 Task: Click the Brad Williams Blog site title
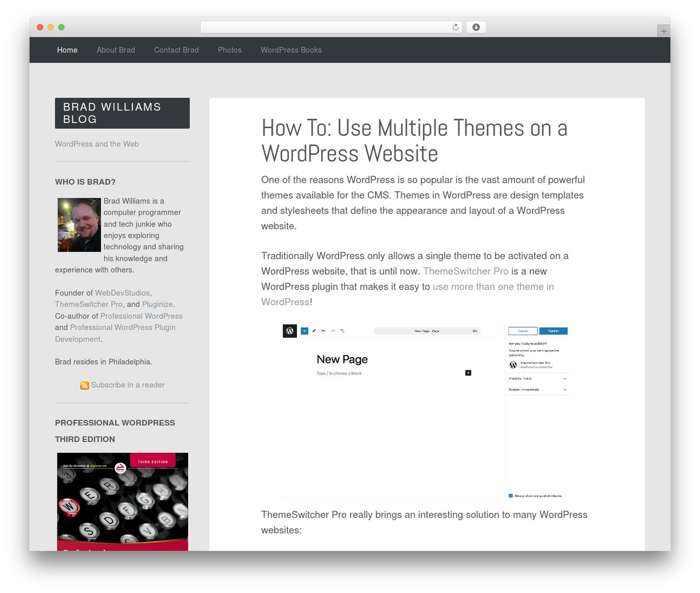point(122,113)
